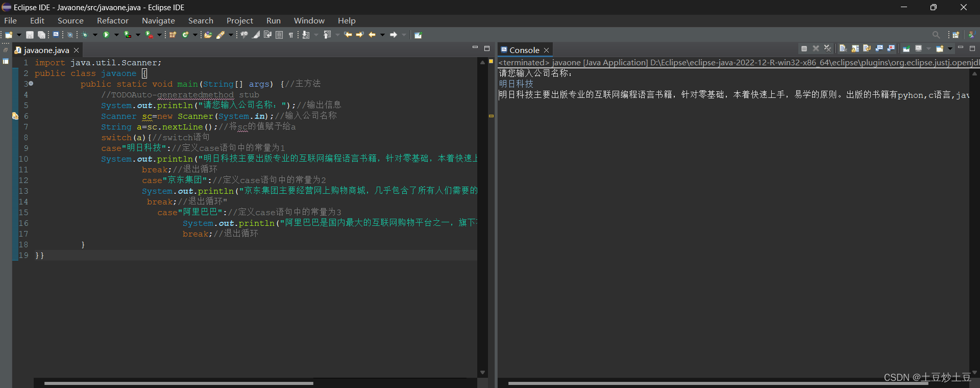Open the File menu
Image resolution: width=980 pixels, height=388 pixels.
click(10, 20)
